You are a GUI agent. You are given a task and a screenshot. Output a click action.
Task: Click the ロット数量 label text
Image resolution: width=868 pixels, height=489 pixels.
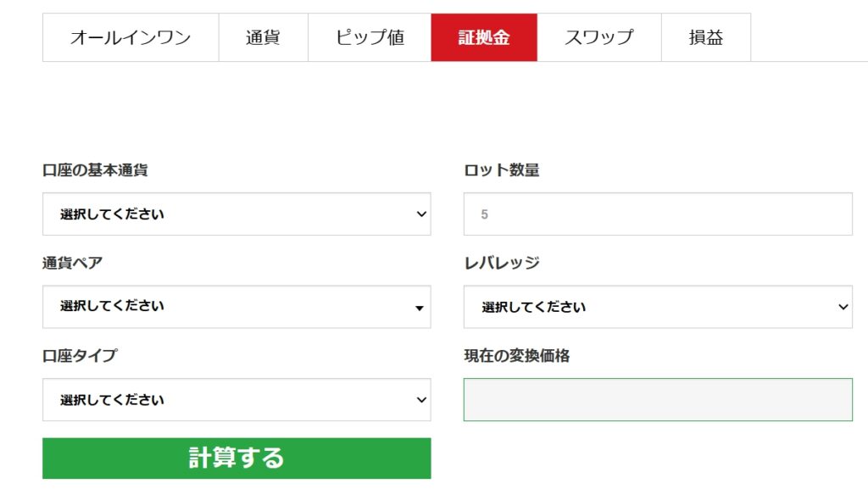click(x=502, y=170)
